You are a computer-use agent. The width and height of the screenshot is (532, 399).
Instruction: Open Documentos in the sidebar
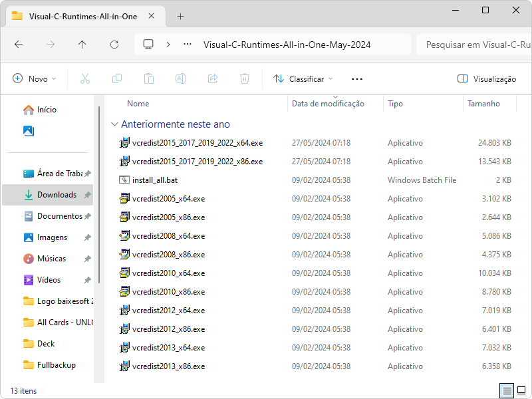point(47,216)
